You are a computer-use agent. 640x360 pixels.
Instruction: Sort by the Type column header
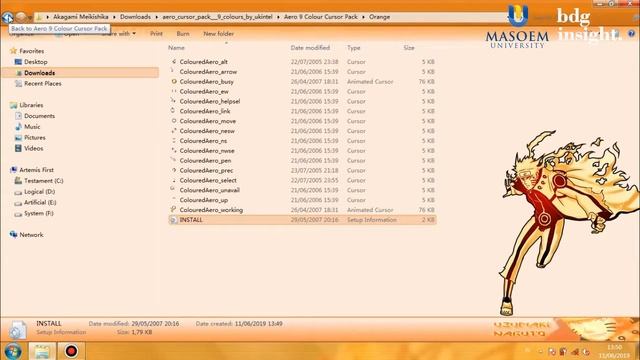tap(353, 48)
